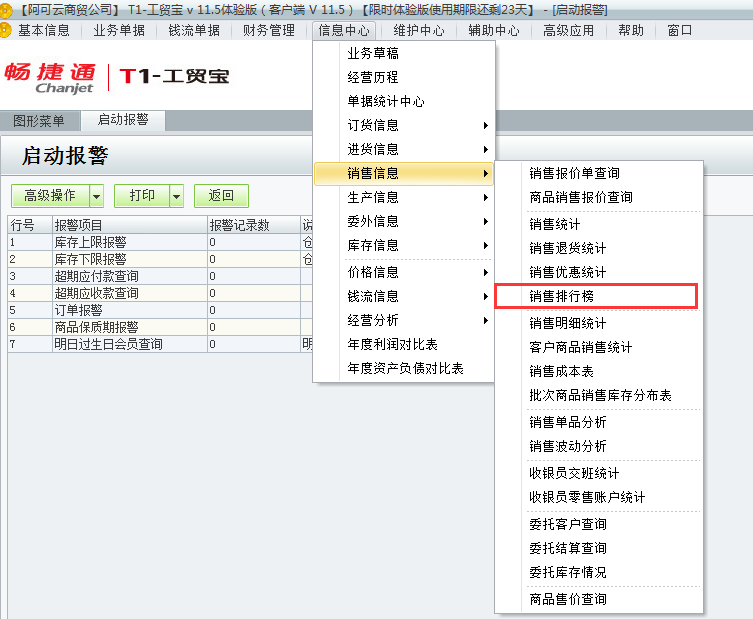Collapse the 信息中心 menu

pos(343,31)
